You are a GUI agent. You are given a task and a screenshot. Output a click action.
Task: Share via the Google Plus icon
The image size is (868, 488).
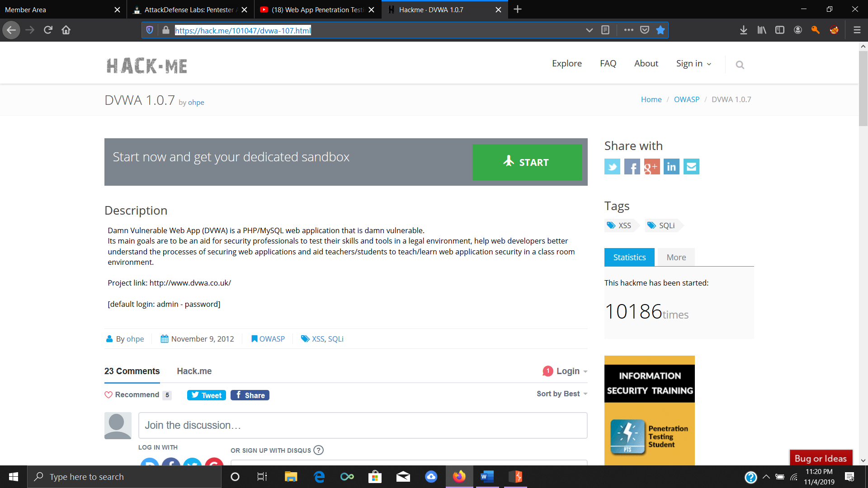tap(652, 167)
